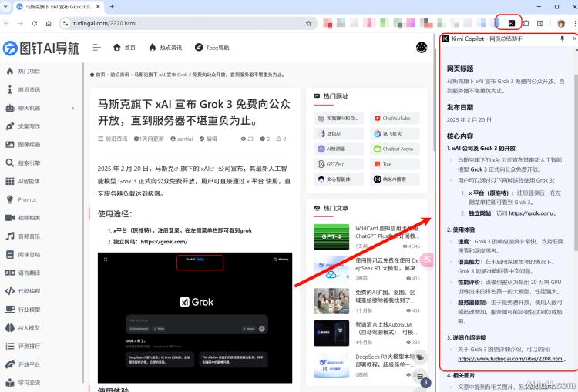This screenshot has width=578, height=392.
Task: Open GPTZero in hot sites
Action: (339, 164)
